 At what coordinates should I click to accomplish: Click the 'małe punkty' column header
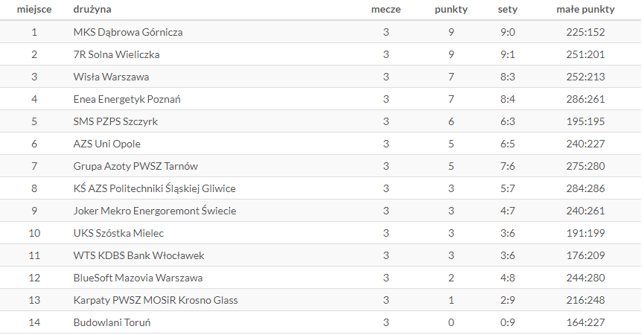[585, 10]
